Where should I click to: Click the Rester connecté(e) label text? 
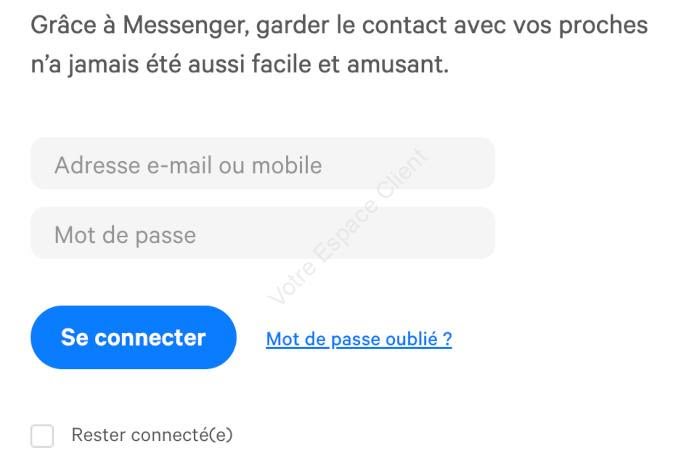(152, 435)
